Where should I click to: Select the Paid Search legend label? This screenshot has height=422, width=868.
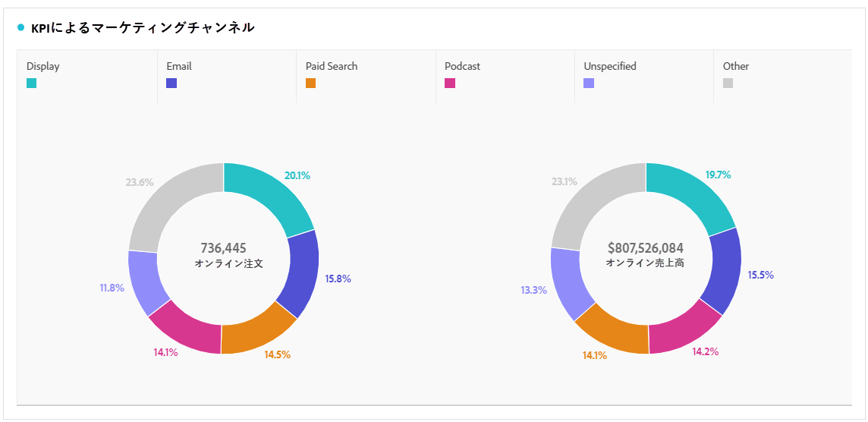pyautogui.click(x=332, y=66)
